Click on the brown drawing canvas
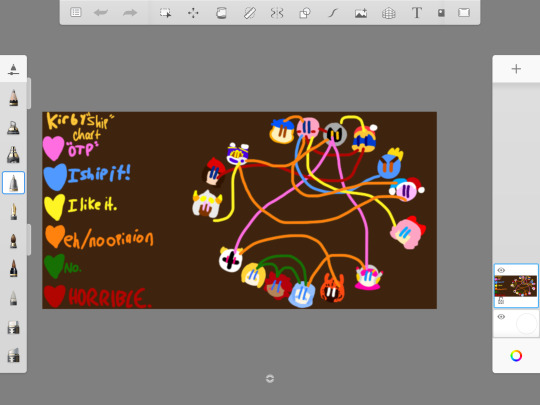 tap(239, 210)
